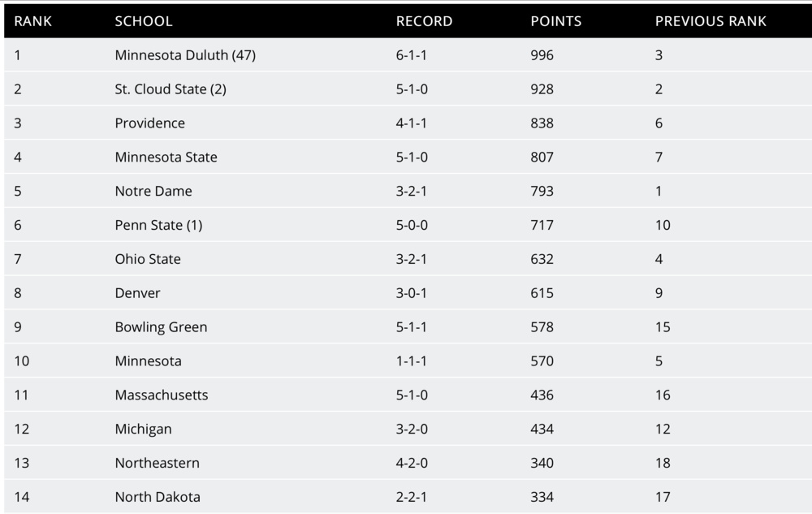Click the RANK column header
This screenshot has width=812, height=514.
coord(32,21)
